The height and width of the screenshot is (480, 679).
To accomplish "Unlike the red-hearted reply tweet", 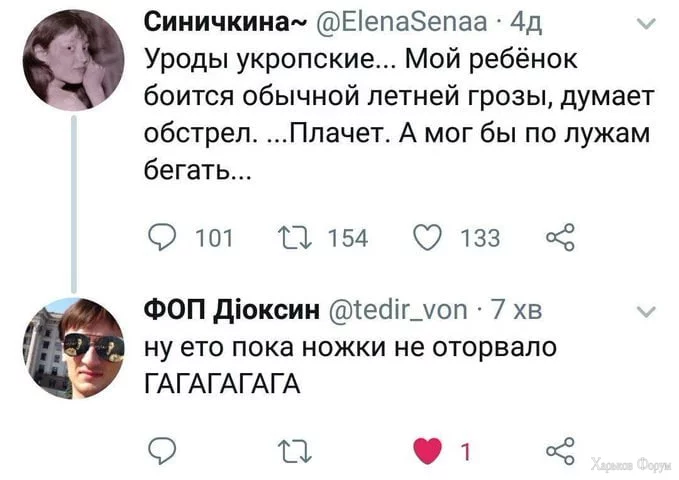I will [x=427, y=451].
